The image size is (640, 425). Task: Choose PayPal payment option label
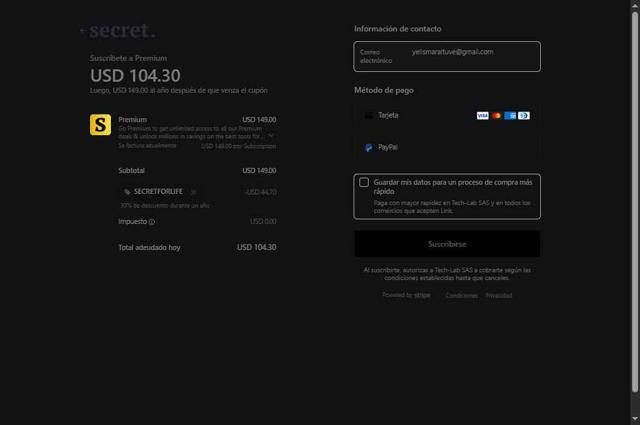(x=388, y=147)
